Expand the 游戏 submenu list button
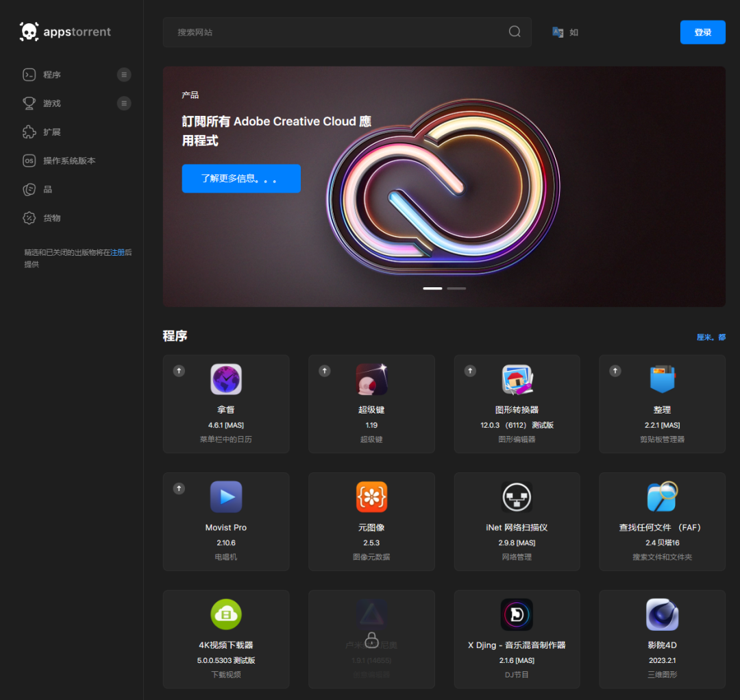Image resolution: width=740 pixels, height=700 pixels. (x=124, y=104)
